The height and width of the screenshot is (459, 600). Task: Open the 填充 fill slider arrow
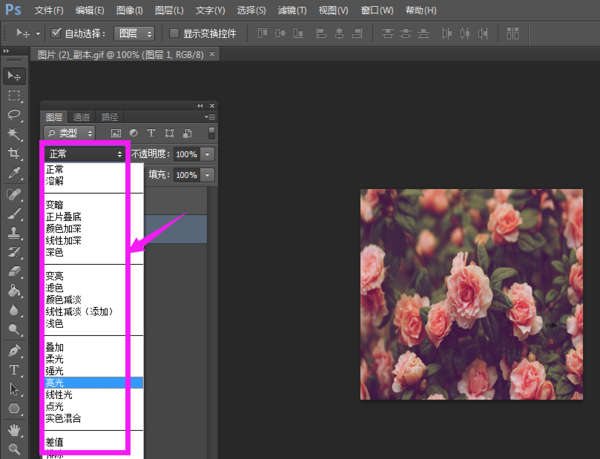(207, 175)
